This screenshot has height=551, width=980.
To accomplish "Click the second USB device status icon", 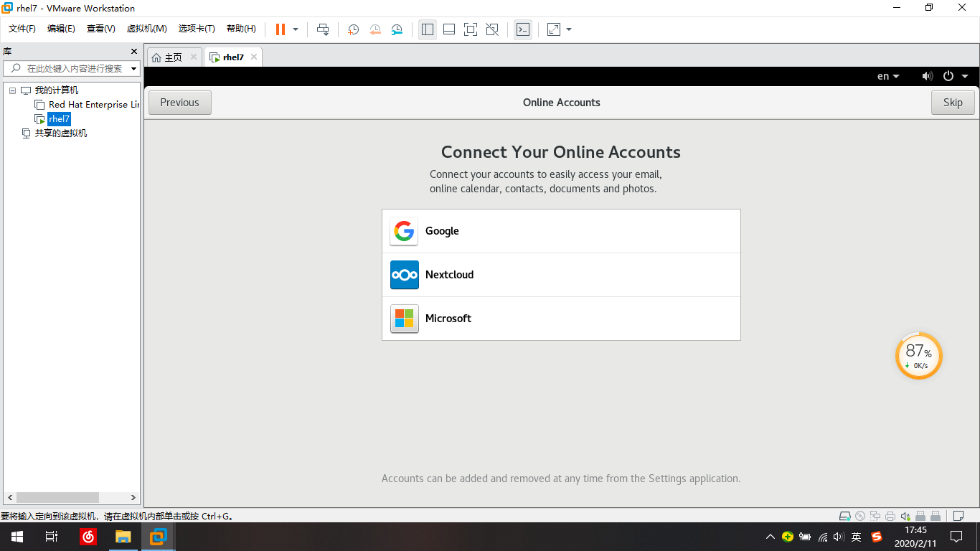I will [x=936, y=516].
